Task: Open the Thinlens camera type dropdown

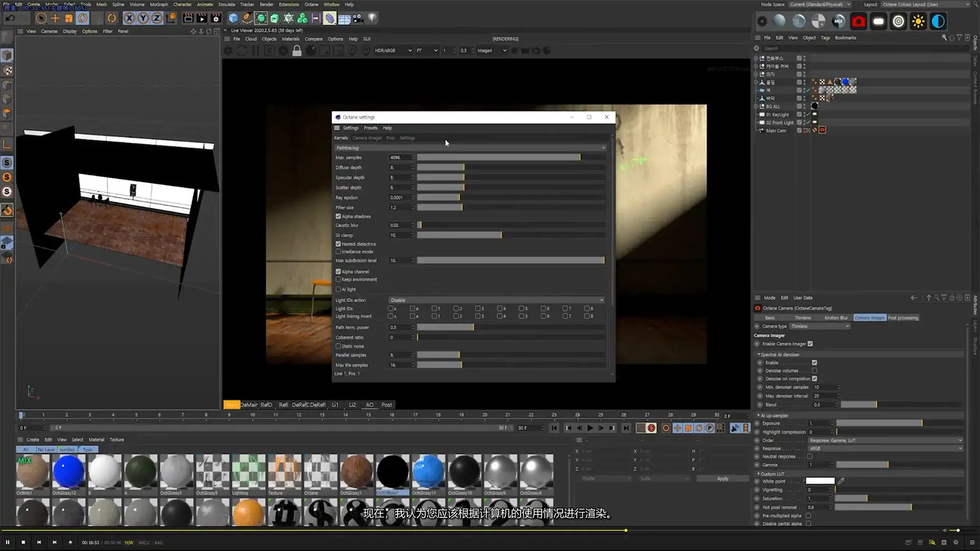Action: pos(820,326)
